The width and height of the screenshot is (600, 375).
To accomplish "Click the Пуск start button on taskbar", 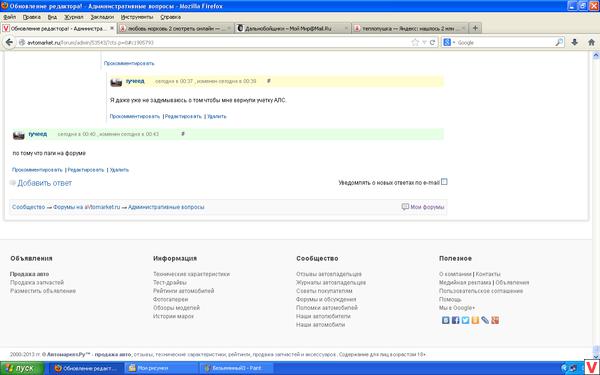I will 22,368.
